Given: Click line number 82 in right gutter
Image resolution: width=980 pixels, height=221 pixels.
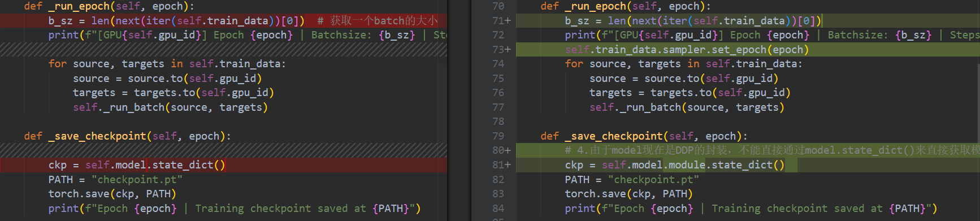Looking at the screenshot, I should (498, 180).
